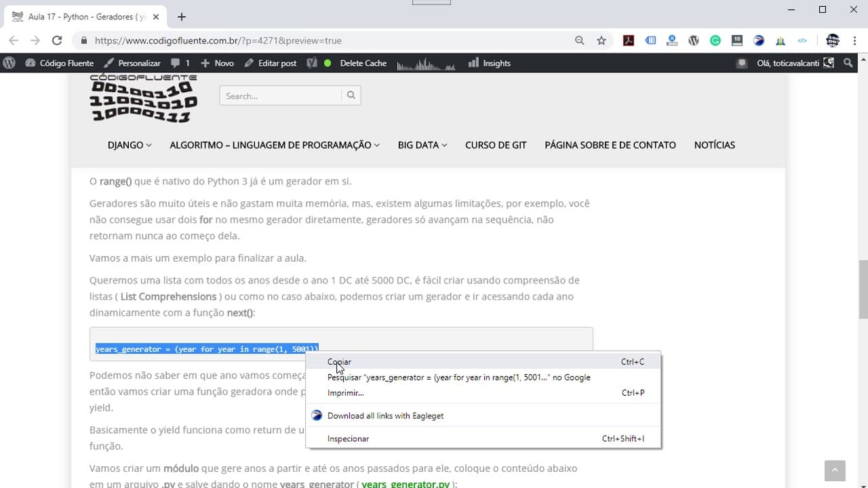Open the Chrome three-dot menu
The height and width of the screenshot is (488, 868).
tap(853, 41)
